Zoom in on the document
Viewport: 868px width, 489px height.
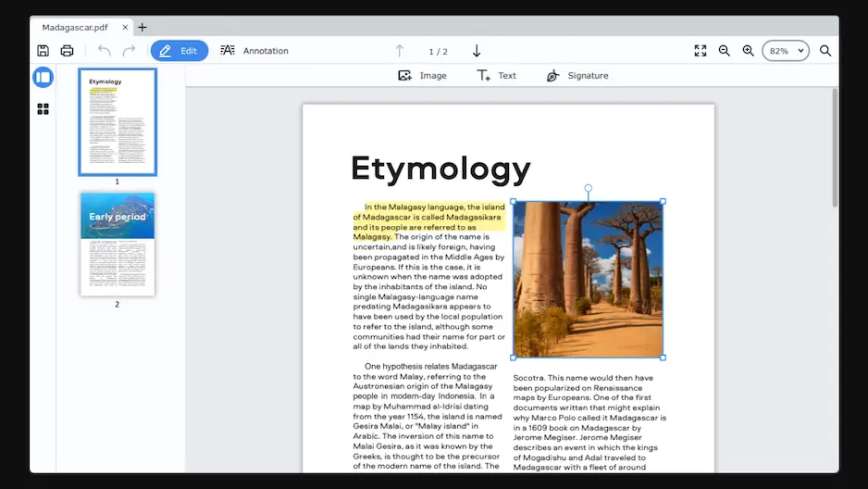click(x=748, y=51)
